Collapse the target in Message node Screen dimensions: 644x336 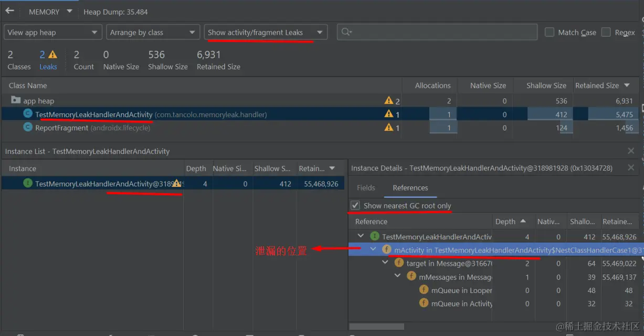tap(385, 262)
